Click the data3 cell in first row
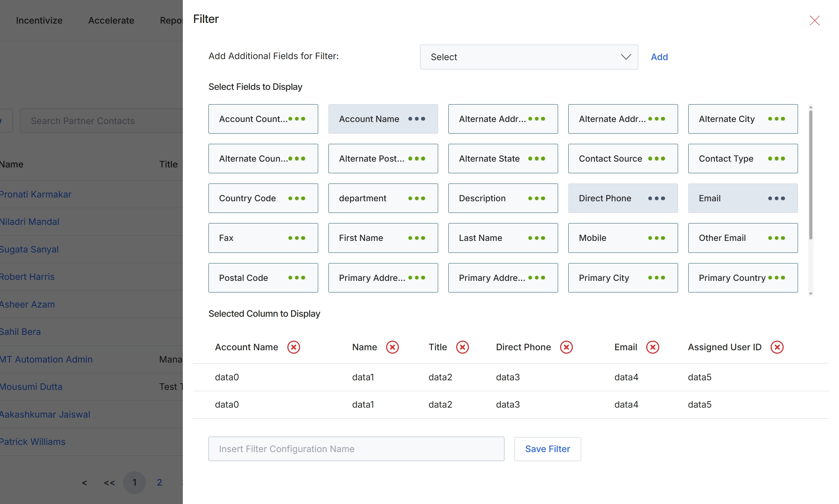The width and height of the screenshot is (839, 504). (508, 377)
